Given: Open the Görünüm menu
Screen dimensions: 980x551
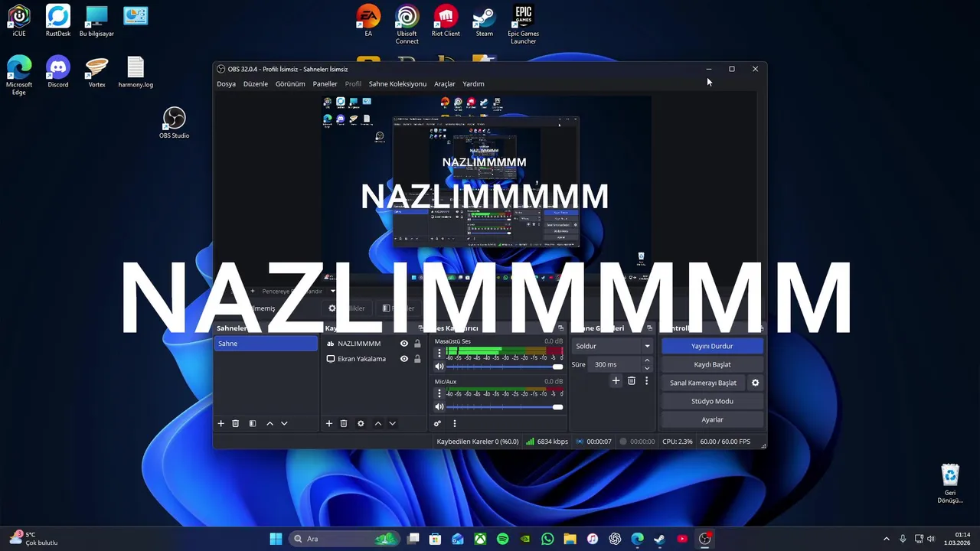Looking at the screenshot, I should click(x=290, y=83).
